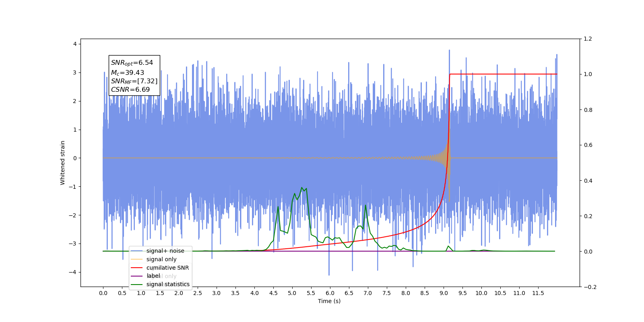644x322 pixels.
Task: Click the blue legend line for signal+ noise
Action: pyautogui.click(x=137, y=251)
